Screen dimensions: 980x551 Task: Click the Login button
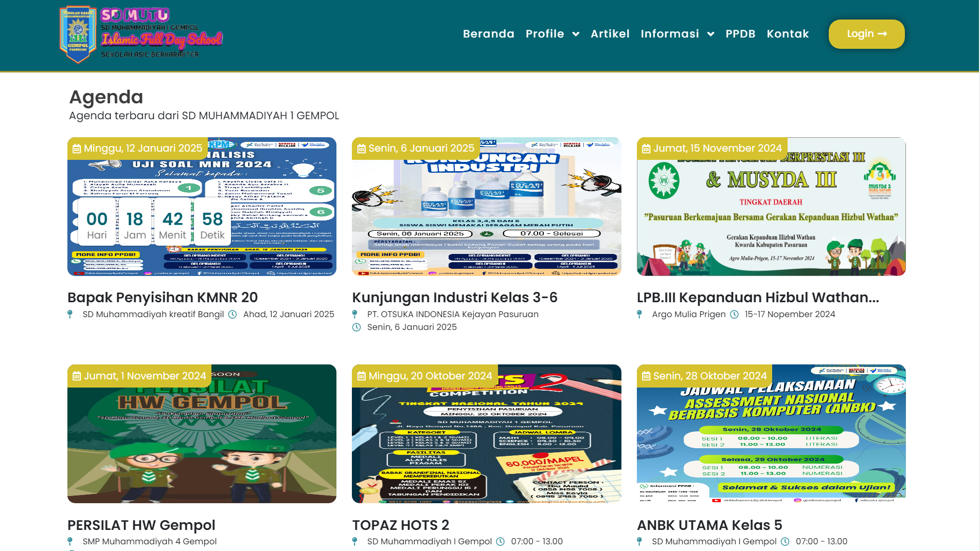866,33
